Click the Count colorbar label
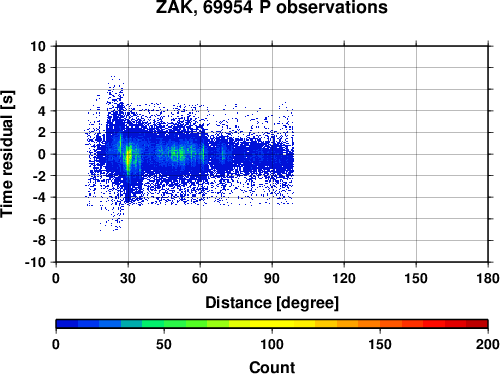500x374 pixels. (x=272, y=367)
